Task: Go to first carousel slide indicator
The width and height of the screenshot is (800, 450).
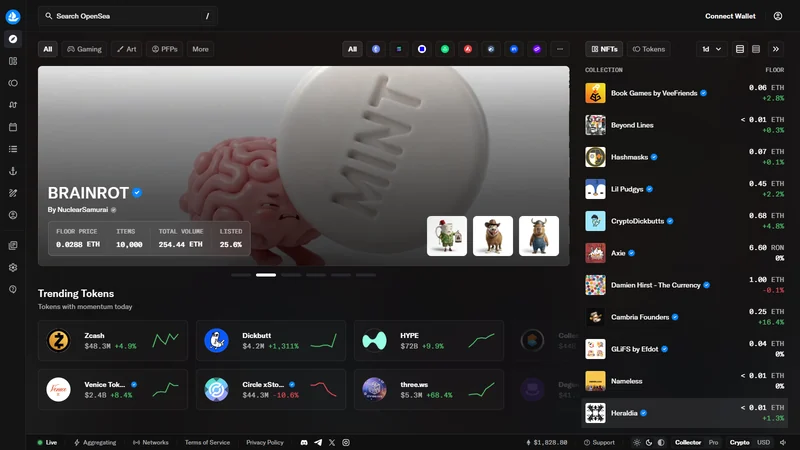Action: [241, 275]
